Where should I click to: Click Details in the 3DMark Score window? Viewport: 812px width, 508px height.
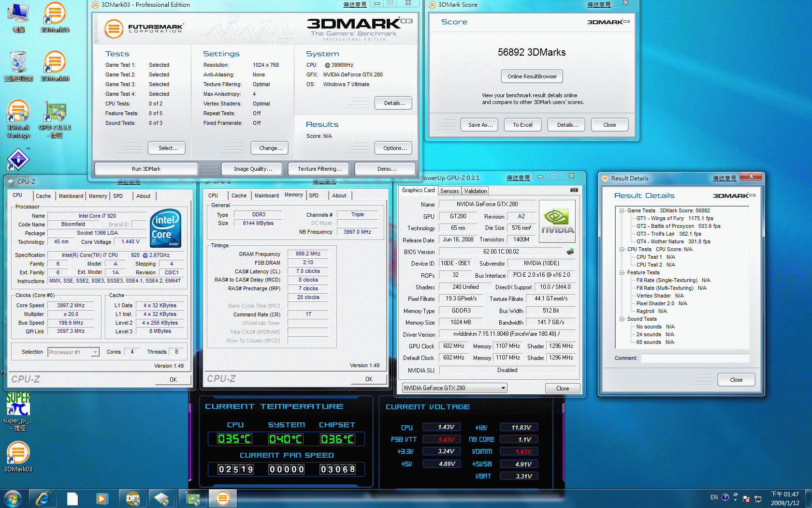coord(567,125)
